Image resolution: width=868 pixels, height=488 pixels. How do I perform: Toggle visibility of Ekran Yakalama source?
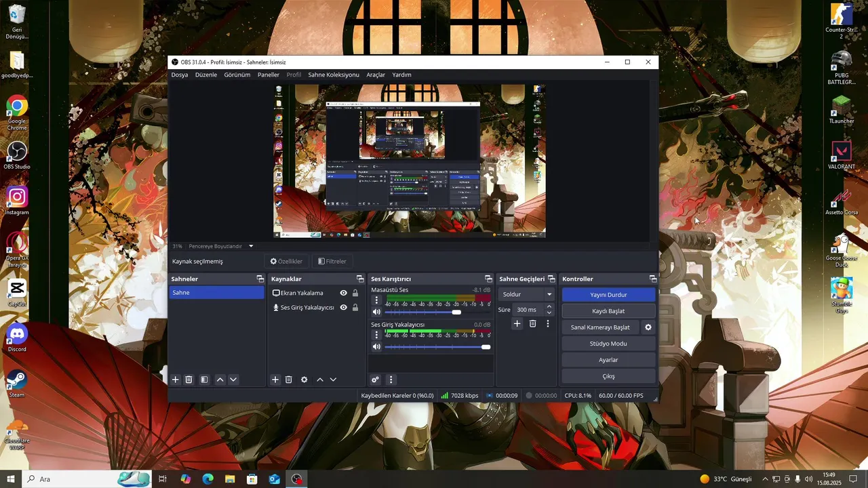tap(344, 293)
